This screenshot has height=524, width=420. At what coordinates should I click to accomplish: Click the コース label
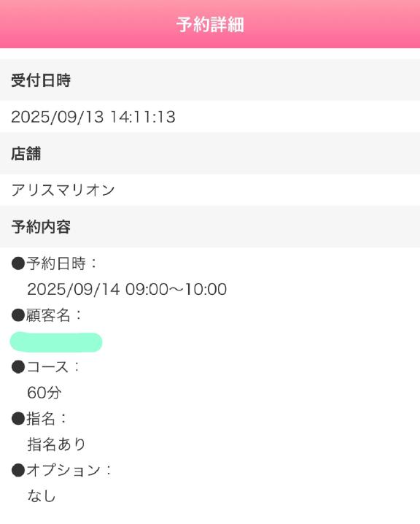[47, 367]
